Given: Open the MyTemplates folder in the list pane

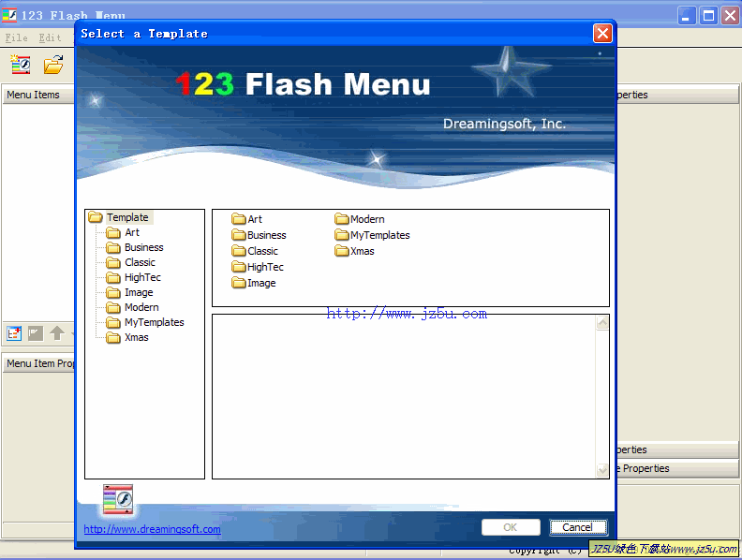Looking at the screenshot, I should click(x=373, y=235).
